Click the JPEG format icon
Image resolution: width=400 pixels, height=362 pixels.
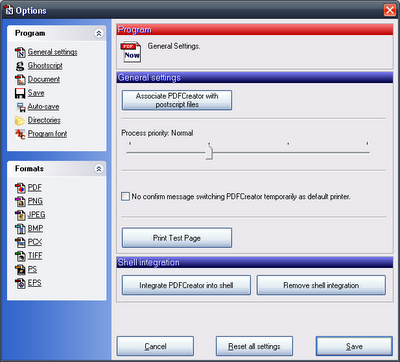[20, 215]
